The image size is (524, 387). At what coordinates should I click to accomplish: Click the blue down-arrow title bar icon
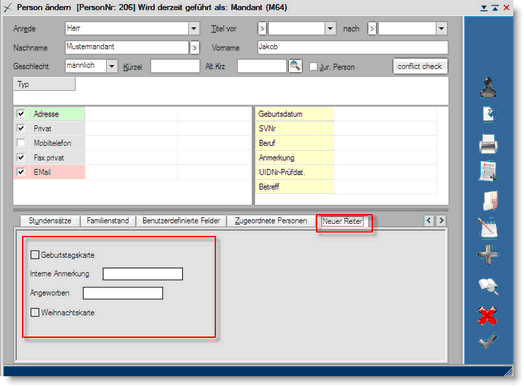point(484,8)
